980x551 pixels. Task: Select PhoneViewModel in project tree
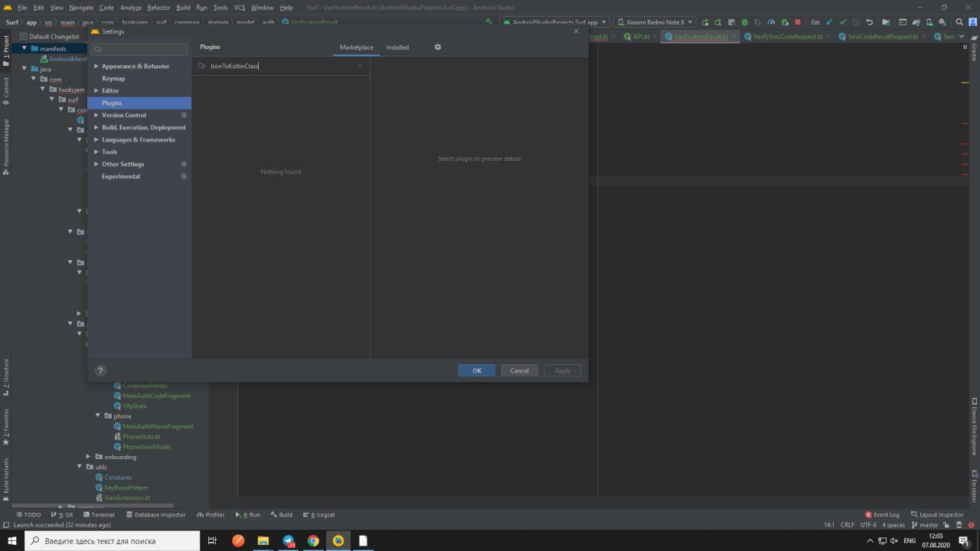(146, 447)
